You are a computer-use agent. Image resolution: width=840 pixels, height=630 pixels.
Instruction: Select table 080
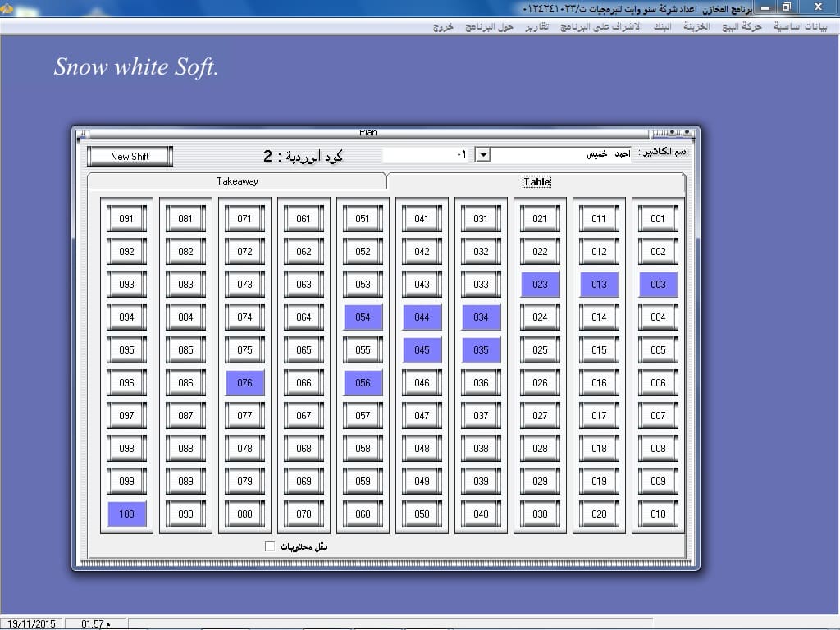click(244, 514)
